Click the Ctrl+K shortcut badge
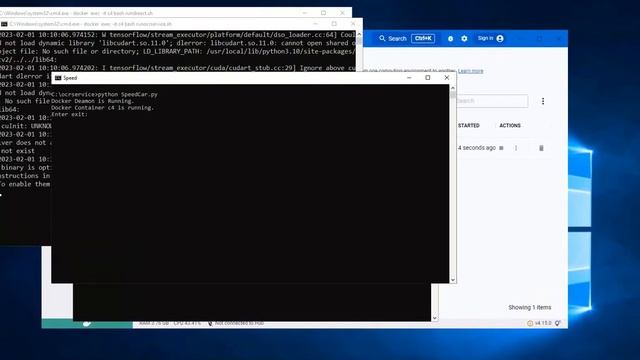Image resolution: width=640 pixels, height=360 pixels. pos(423,38)
